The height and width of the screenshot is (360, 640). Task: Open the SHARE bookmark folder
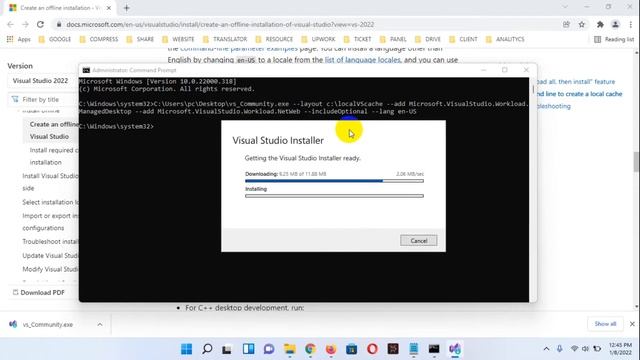click(140, 39)
